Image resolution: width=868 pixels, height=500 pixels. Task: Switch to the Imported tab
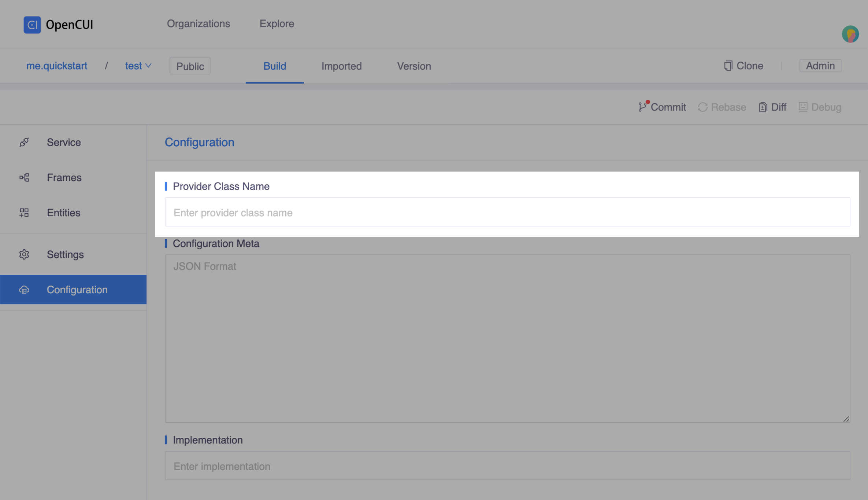point(341,66)
